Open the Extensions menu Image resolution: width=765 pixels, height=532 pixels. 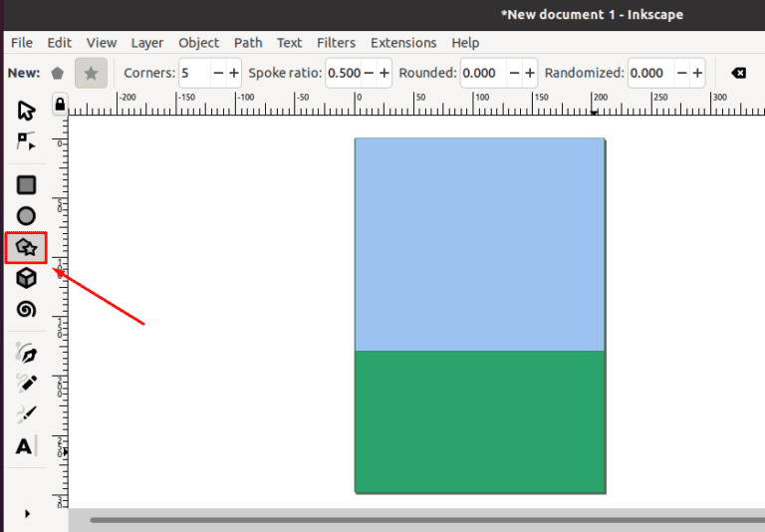click(x=403, y=43)
